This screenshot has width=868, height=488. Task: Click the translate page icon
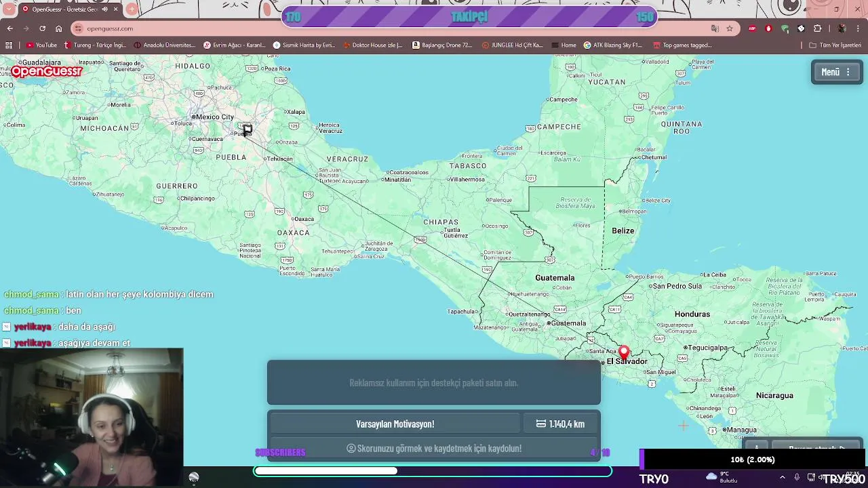pyautogui.click(x=715, y=28)
